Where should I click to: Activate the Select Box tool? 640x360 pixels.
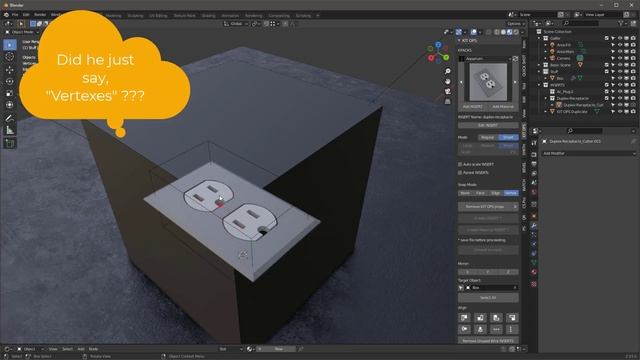coord(10,44)
